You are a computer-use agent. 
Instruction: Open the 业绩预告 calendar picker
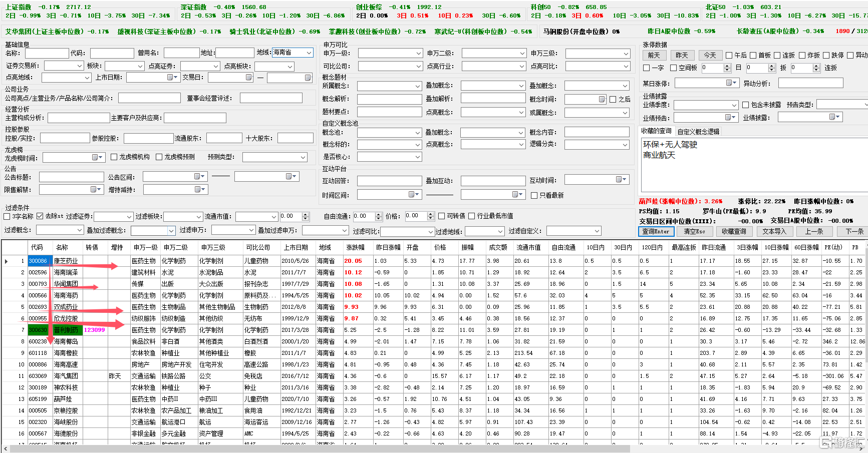[x=731, y=117]
